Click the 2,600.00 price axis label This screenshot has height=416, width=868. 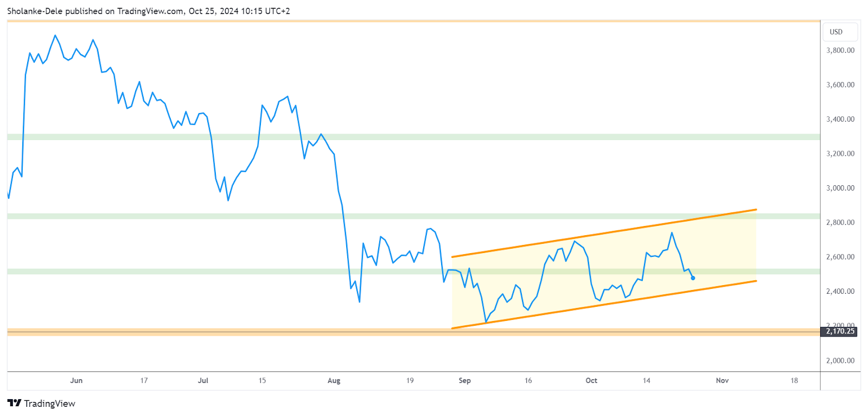(x=840, y=257)
